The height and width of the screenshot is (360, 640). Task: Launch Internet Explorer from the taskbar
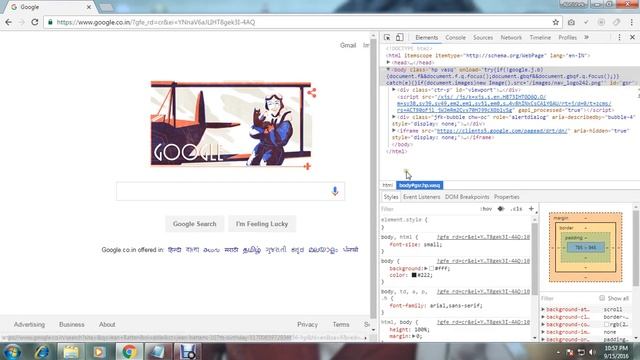coord(41,351)
